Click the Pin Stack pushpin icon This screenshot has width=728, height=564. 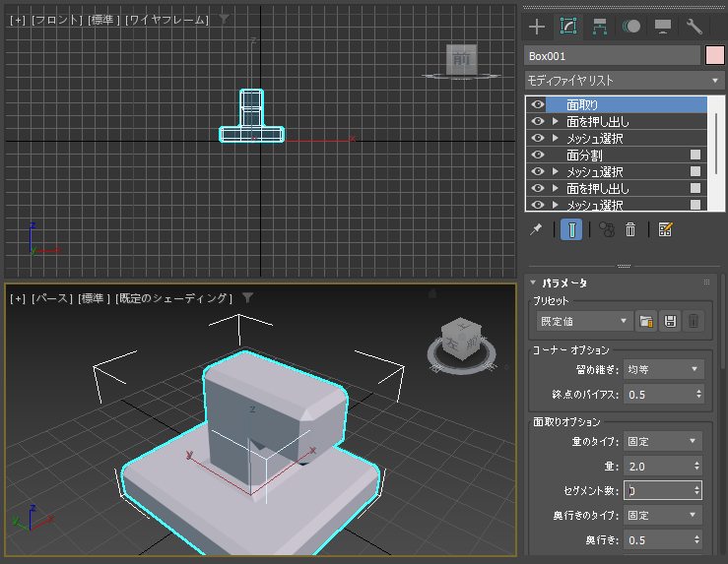point(536,229)
